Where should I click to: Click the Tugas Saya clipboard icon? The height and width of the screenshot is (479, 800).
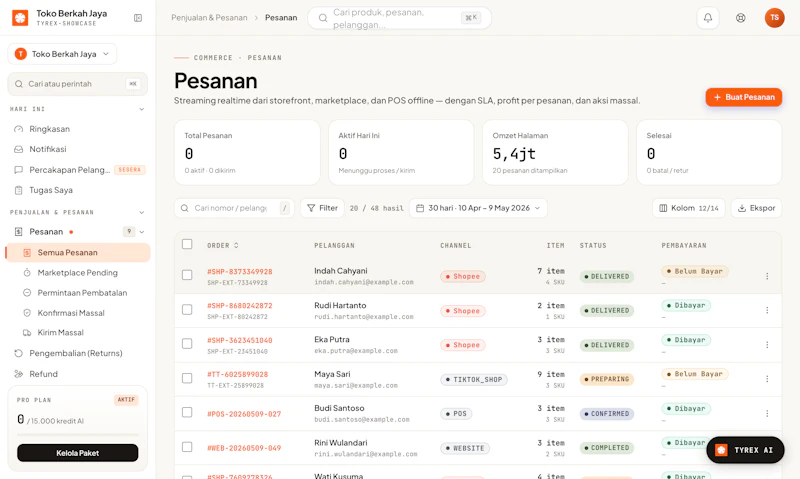click(18, 190)
